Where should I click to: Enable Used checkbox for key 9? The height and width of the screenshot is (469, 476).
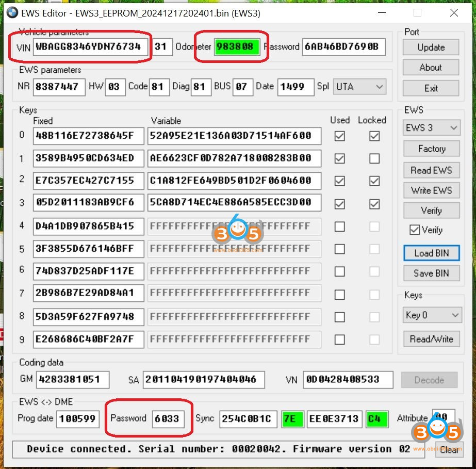tap(339, 339)
